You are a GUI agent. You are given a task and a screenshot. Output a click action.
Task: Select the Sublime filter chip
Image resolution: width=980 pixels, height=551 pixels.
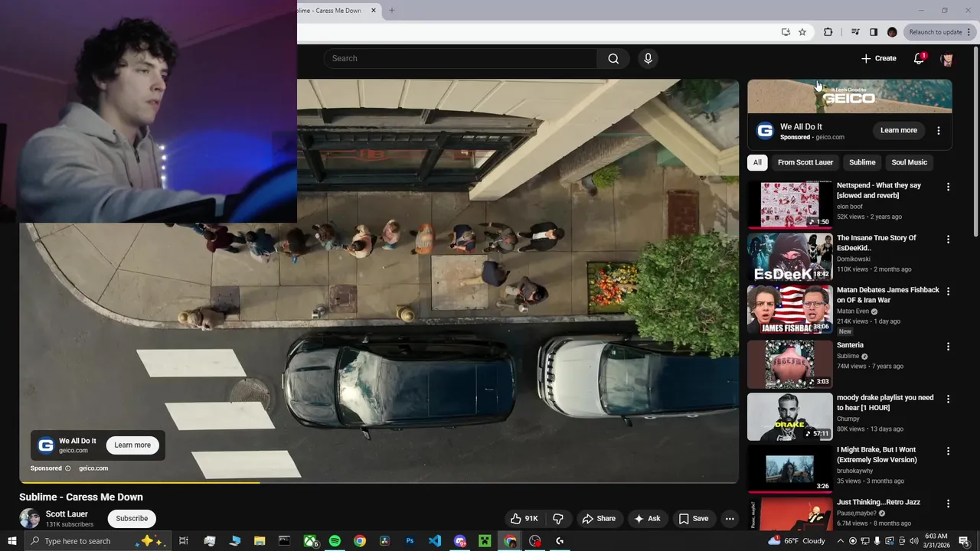[862, 162]
